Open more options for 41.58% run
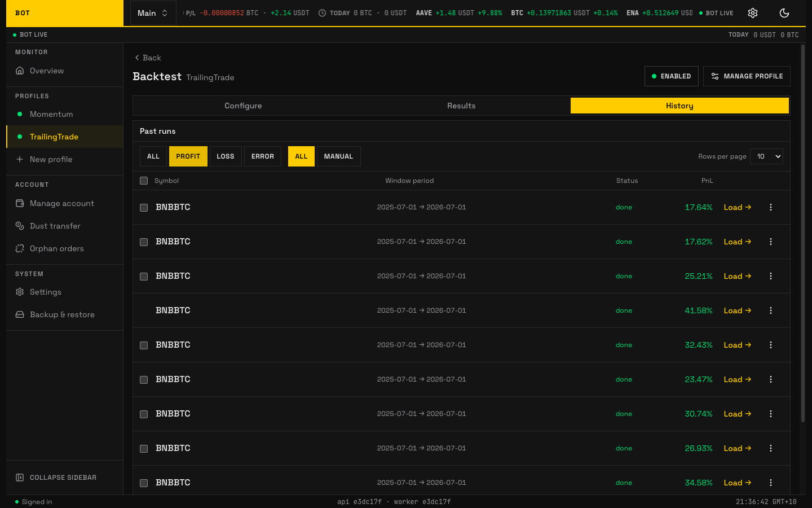 point(771,310)
